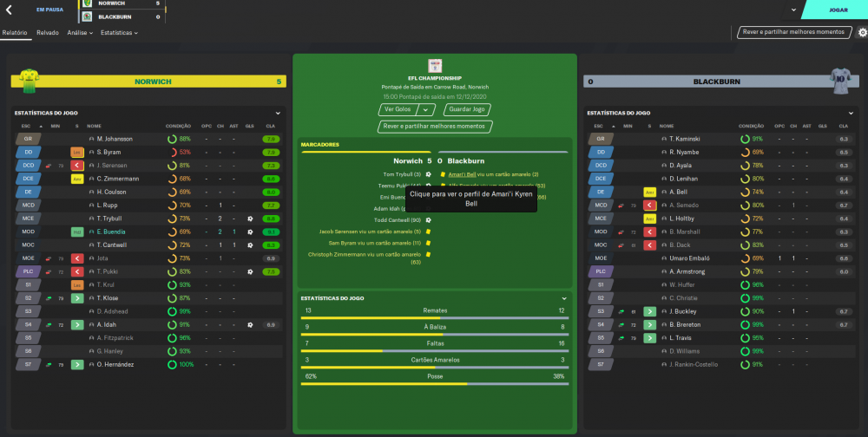Click B. Brereton's green substituted-on icon
The image size is (868, 437).
(649, 324)
